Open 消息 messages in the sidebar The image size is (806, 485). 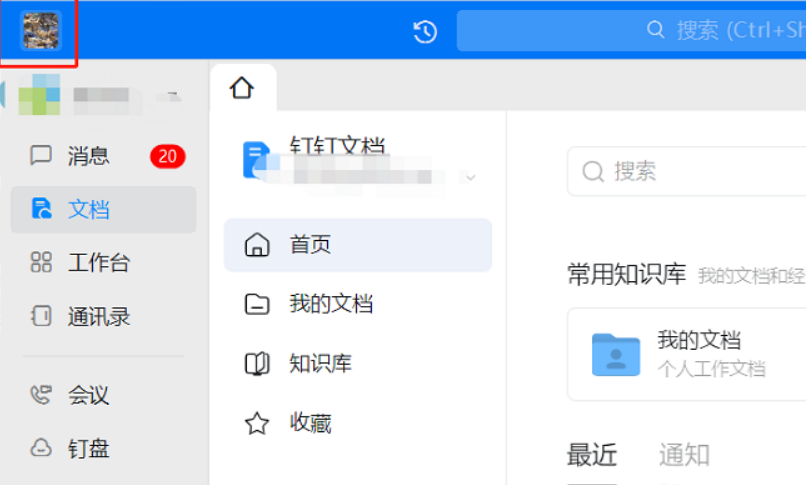(88, 156)
